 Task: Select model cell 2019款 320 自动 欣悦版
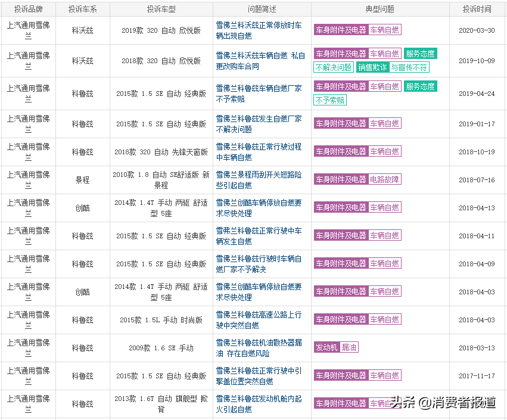[161, 31]
